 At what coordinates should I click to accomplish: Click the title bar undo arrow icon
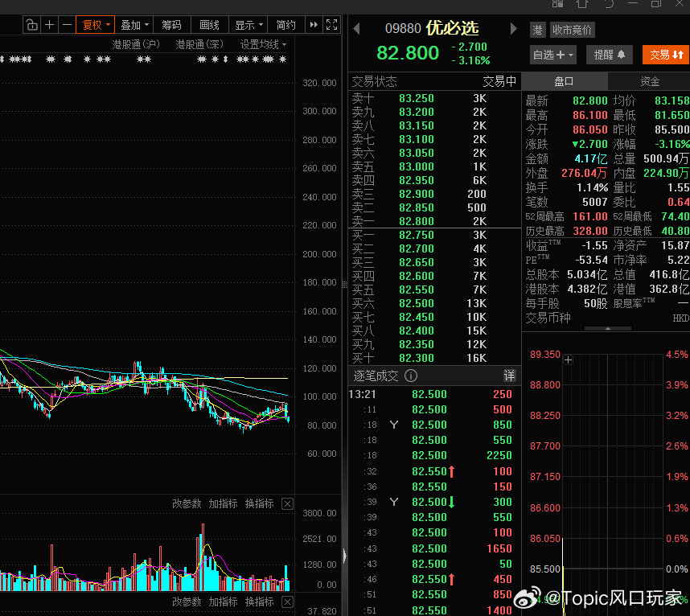tap(610, 3)
